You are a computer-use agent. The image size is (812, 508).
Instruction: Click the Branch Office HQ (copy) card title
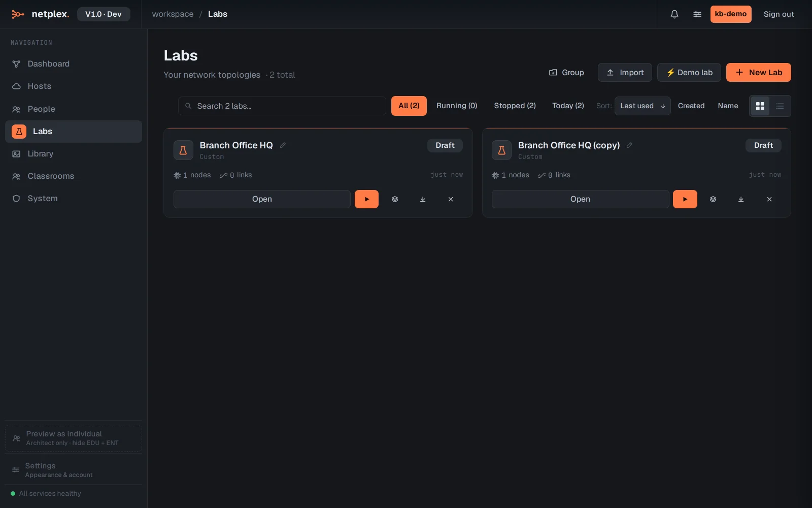569,145
